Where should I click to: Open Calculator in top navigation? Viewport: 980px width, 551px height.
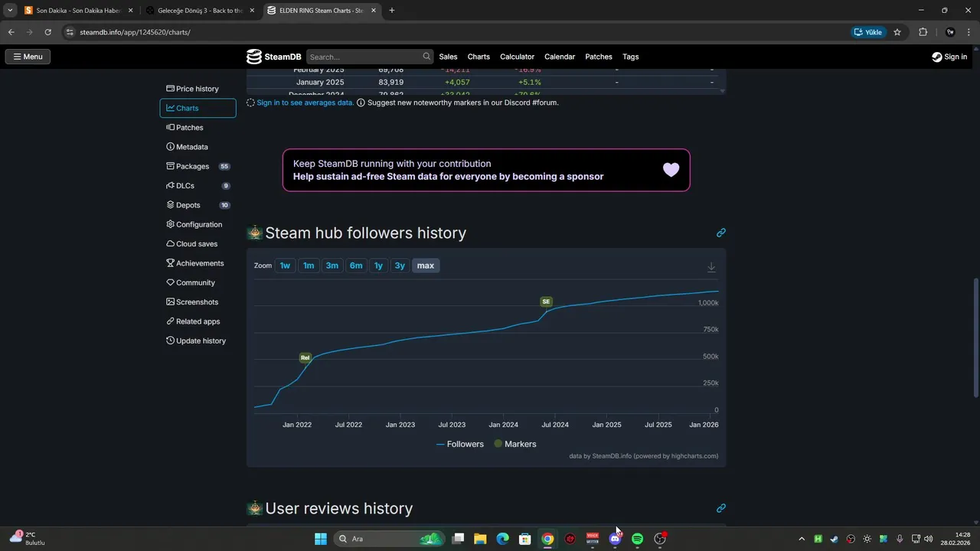[x=517, y=57]
